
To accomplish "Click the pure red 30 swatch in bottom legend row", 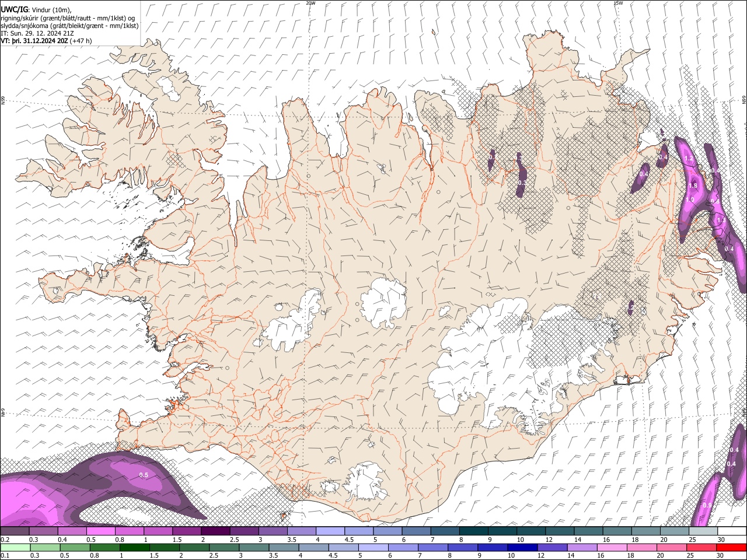I will pos(731,547).
